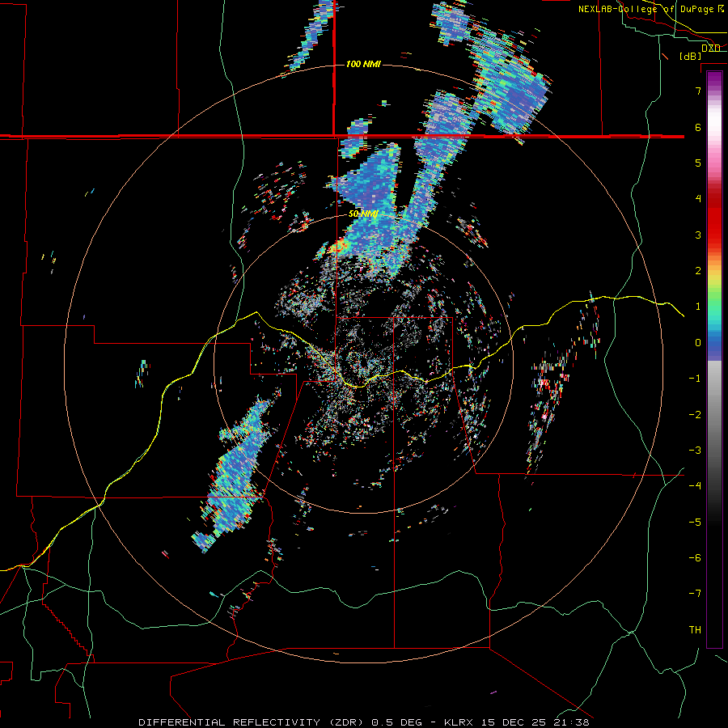Select the 50 NMI range ring label
728x728 pixels.
coord(363,214)
